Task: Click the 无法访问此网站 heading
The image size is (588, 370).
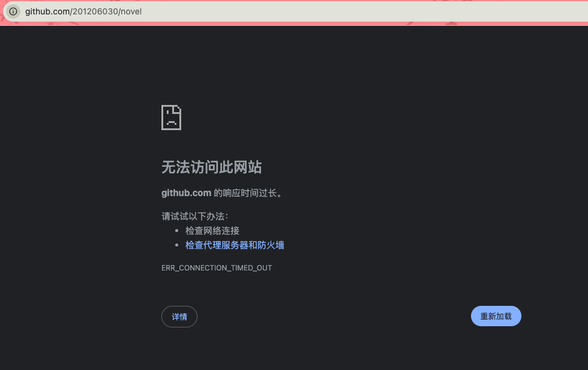Action: click(211, 167)
